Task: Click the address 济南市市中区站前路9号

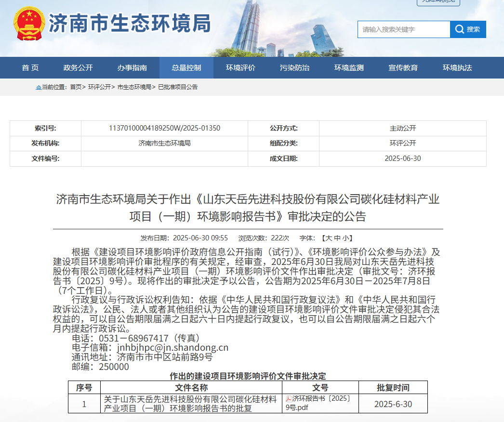Action: point(165,357)
